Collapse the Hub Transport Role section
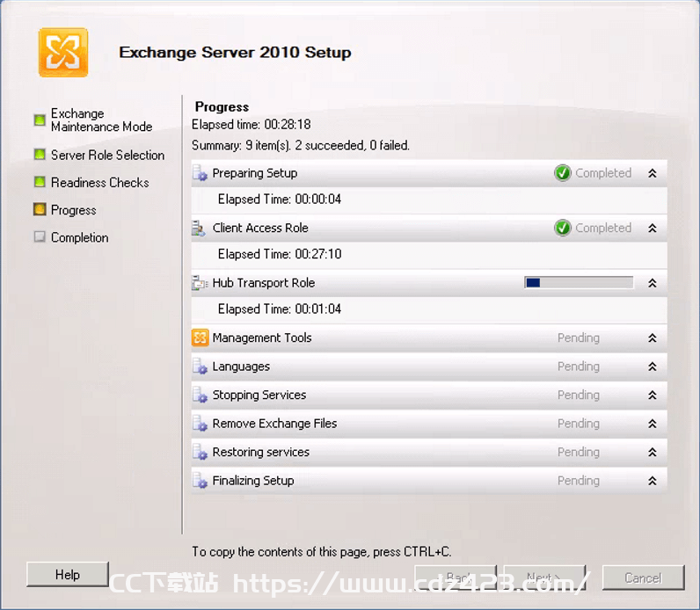 (653, 283)
